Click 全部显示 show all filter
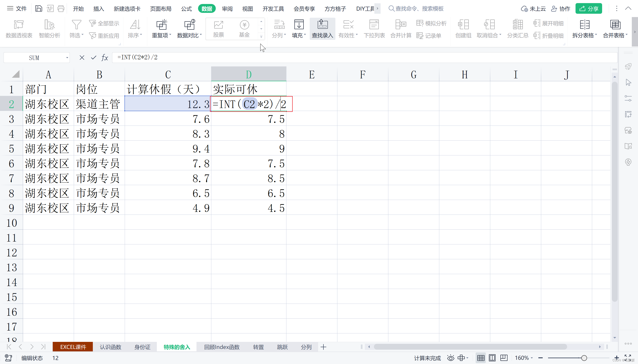This screenshot has height=364, width=638. click(x=104, y=23)
